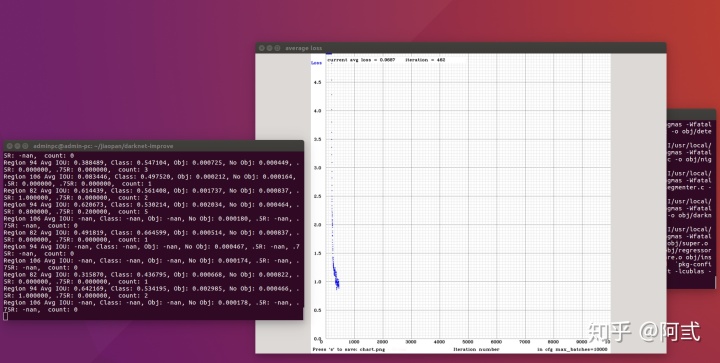Click the 1.0 value on the loss axis

[317, 282]
